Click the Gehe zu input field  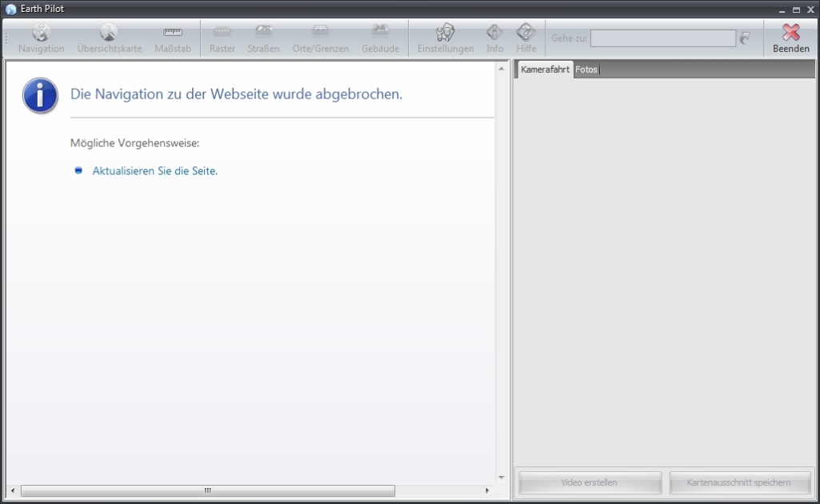click(662, 38)
